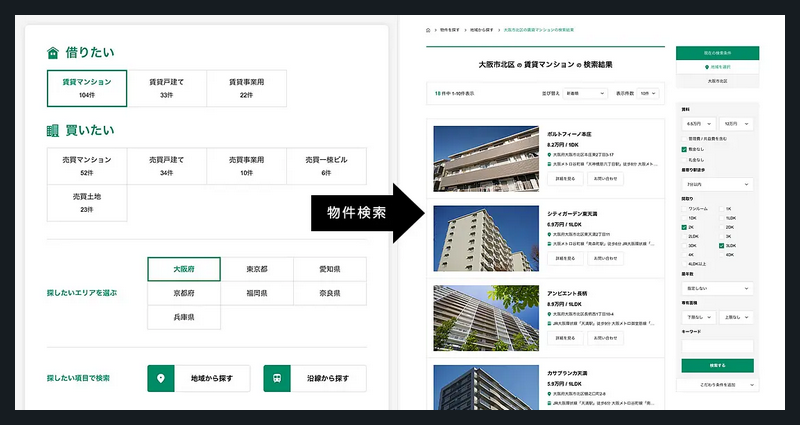This screenshot has height=425, width=800.
Task: Click 詳細を見る for ボルトフィーノ本庄
Action: pos(565,178)
